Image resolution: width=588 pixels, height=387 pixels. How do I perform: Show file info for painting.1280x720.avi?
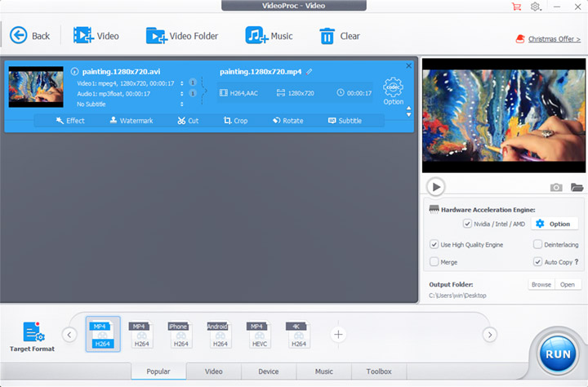tap(74, 71)
